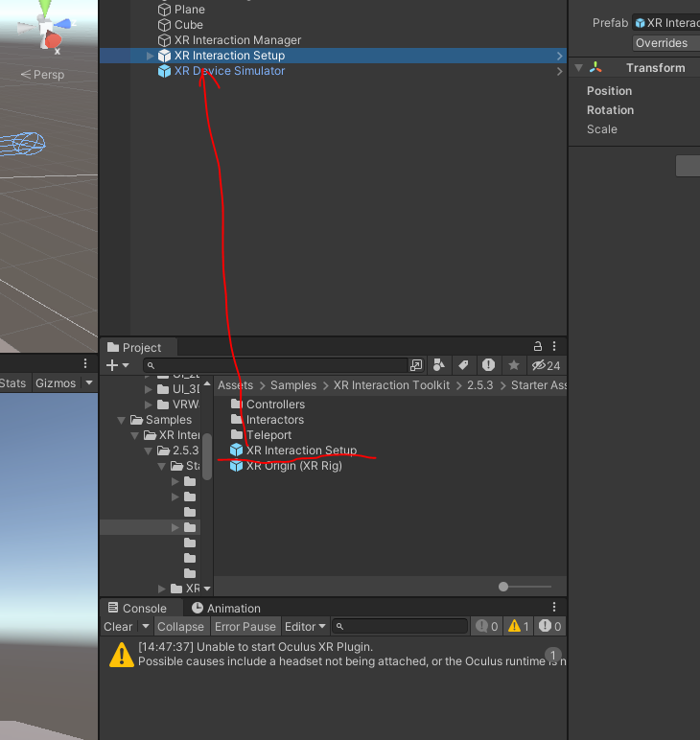Select the Oculus XR Plugin warning entry
The image size is (700, 740).
(x=334, y=654)
